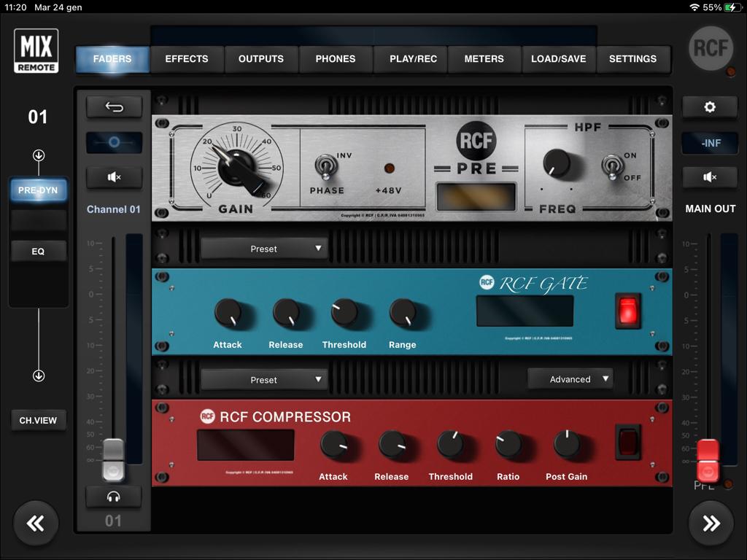Open the METERS tab
The width and height of the screenshot is (747, 560).
(484, 59)
